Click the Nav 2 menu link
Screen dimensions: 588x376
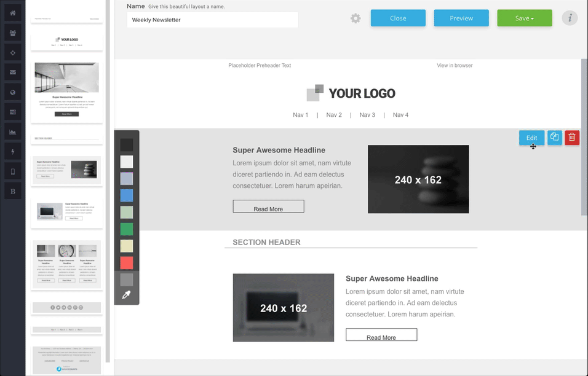[334, 115]
